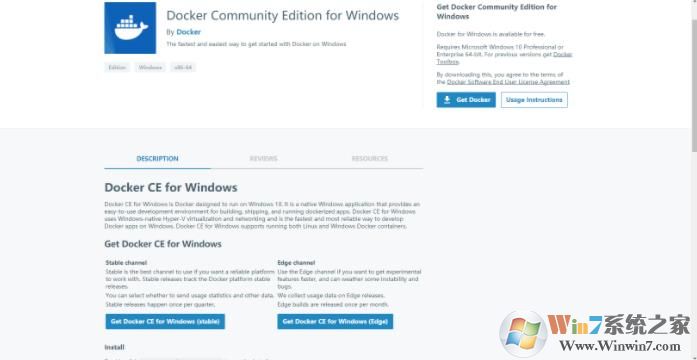Click the Get Docker CE for Windows heading
This screenshot has width=697, height=360.
(x=163, y=244)
